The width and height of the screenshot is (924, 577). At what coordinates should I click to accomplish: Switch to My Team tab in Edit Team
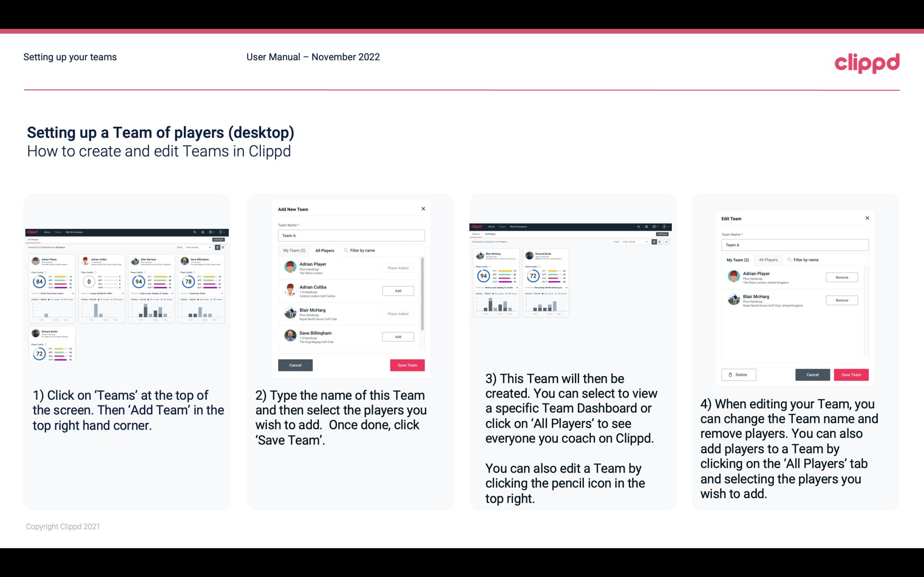point(739,260)
